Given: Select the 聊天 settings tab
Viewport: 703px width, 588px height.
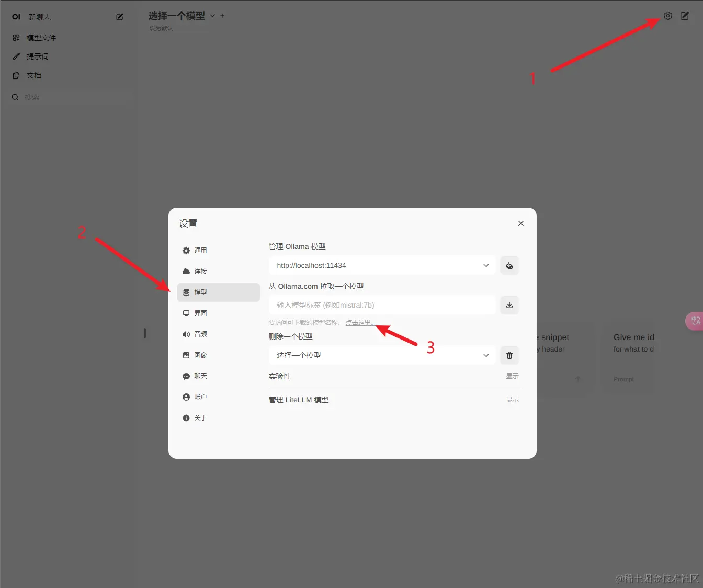Looking at the screenshot, I should point(219,376).
